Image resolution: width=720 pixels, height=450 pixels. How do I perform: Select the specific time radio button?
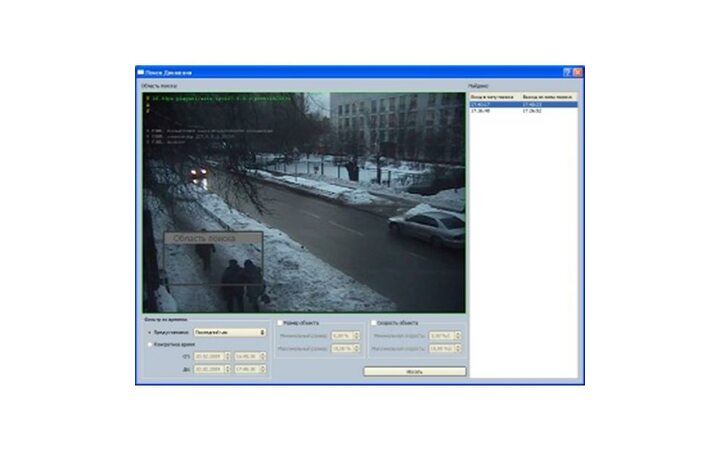pyautogui.click(x=150, y=344)
